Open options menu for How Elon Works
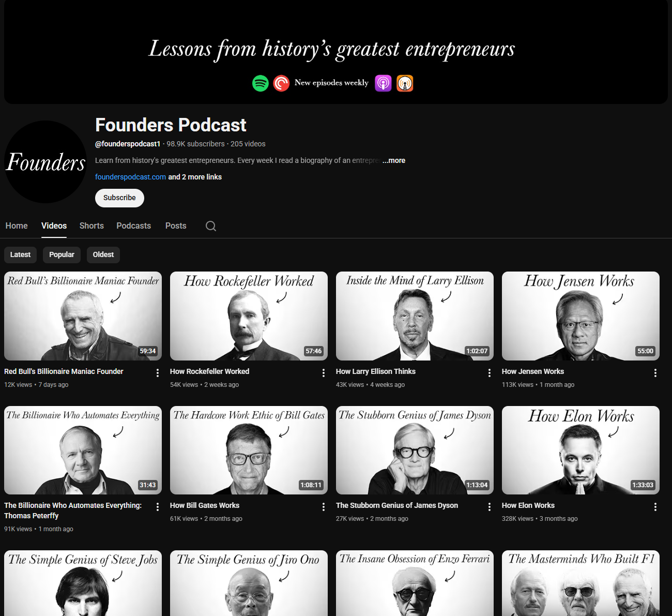Screen dimensions: 672x616 point(655,507)
